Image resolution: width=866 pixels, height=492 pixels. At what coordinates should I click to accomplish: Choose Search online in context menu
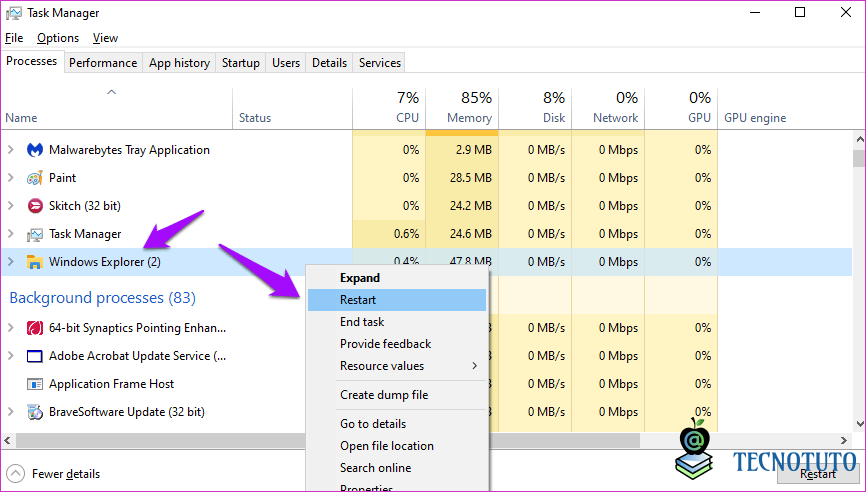[397, 468]
